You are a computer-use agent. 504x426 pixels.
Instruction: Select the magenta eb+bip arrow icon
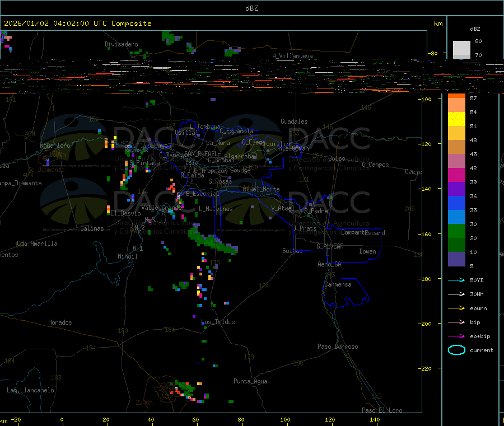coord(456,336)
